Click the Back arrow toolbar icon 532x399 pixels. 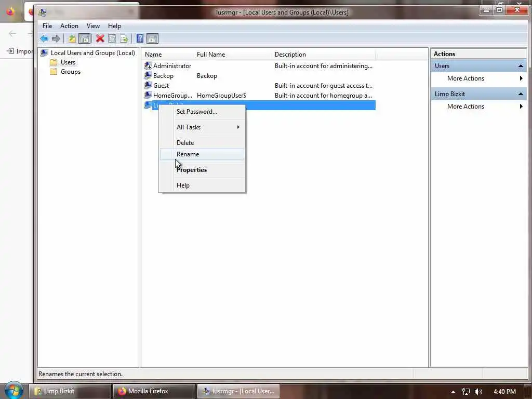tap(44, 38)
